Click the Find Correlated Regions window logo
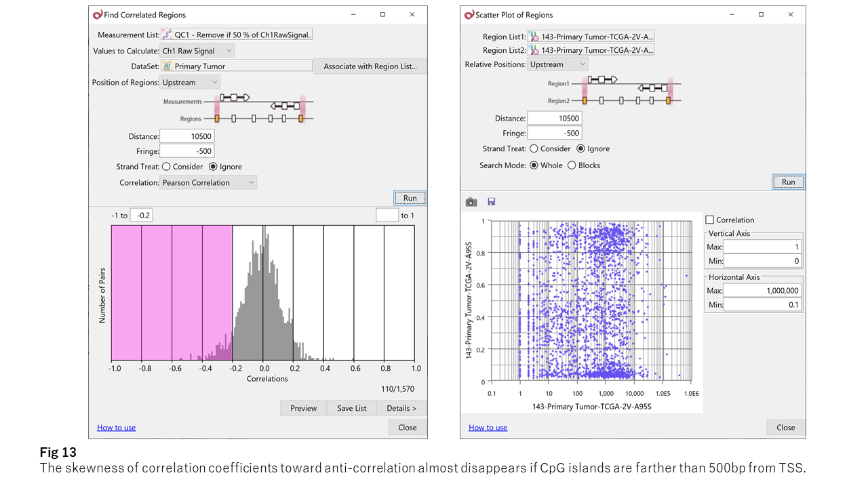 tap(98, 14)
